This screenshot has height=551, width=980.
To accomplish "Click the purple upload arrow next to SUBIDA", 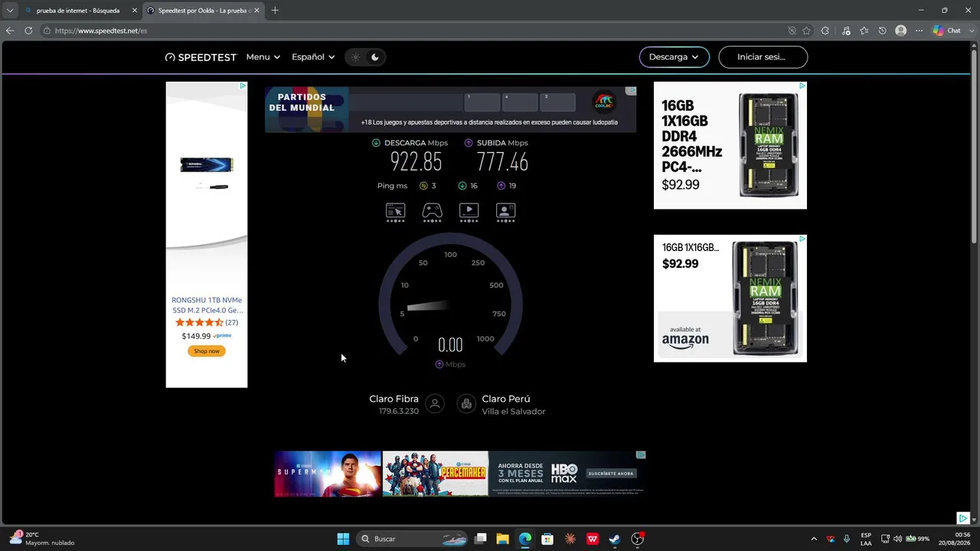I will click(x=469, y=143).
